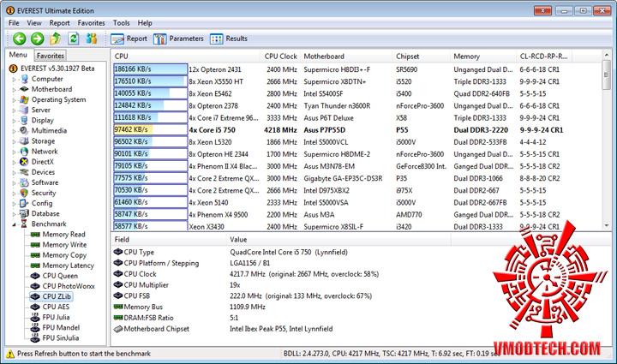Select the Storage tree icon

[x=24, y=140]
